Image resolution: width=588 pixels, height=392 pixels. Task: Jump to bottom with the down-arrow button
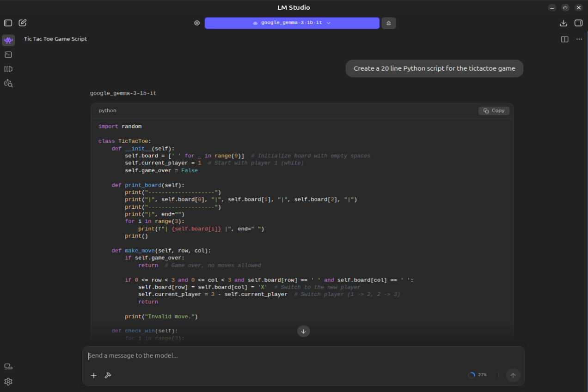(x=303, y=331)
